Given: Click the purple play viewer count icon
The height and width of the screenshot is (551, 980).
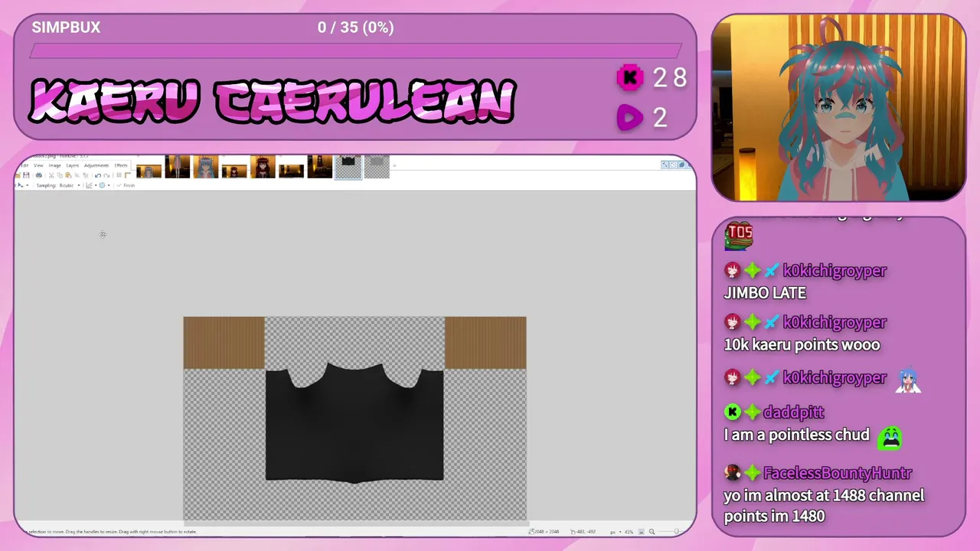Looking at the screenshot, I should 630,117.
